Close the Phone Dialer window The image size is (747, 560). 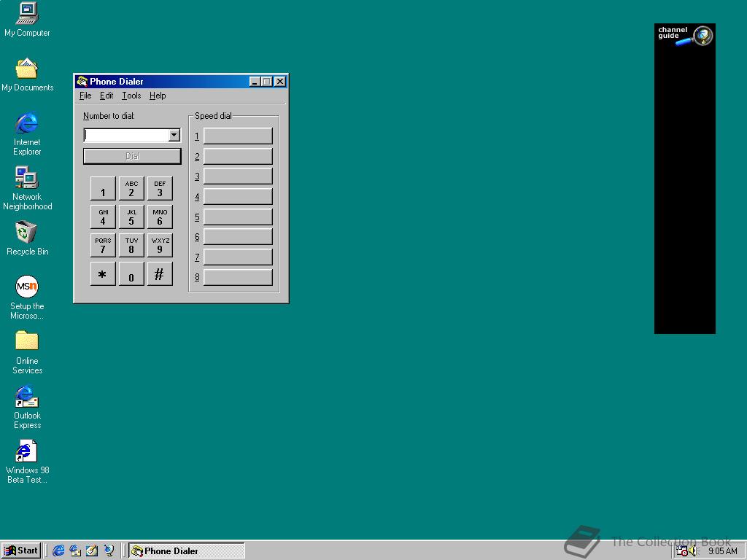(280, 82)
